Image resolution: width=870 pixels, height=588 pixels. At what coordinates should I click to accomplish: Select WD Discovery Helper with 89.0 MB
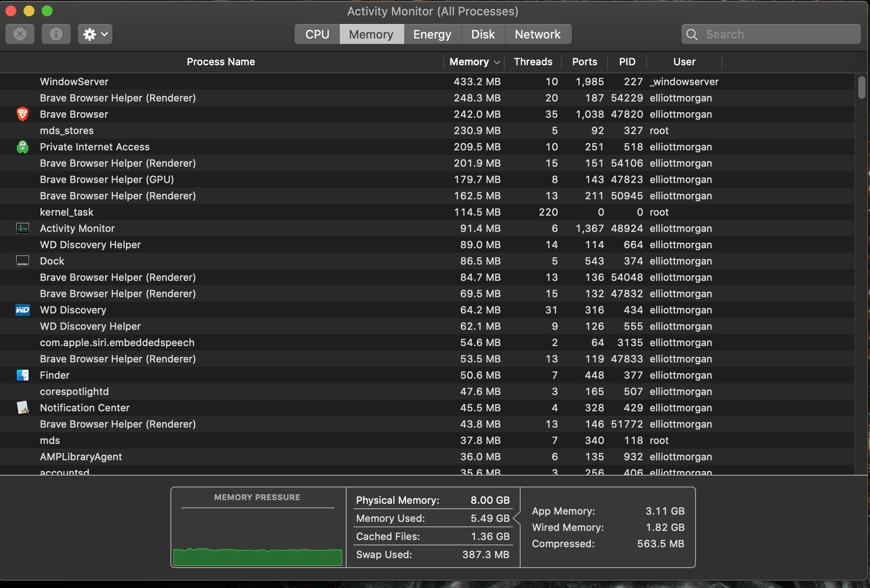(427, 245)
